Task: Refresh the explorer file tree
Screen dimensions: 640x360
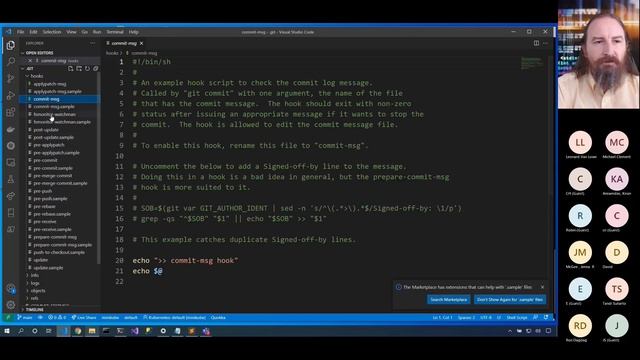Action: coord(87,69)
